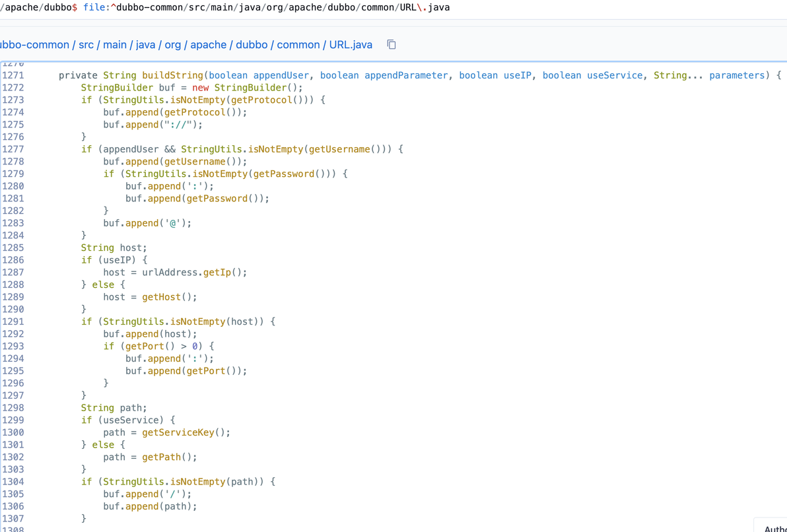The width and height of the screenshot is (787, 532).
Task: Click the '@' character literal on line 1283
Action: coord(173,223)
